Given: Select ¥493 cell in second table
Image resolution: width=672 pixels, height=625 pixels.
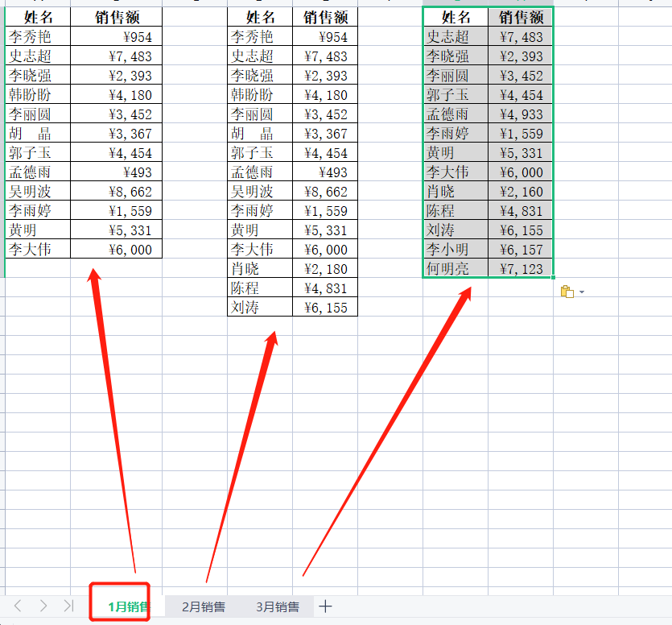Looking at the screenshot, I should click(325, 172).
